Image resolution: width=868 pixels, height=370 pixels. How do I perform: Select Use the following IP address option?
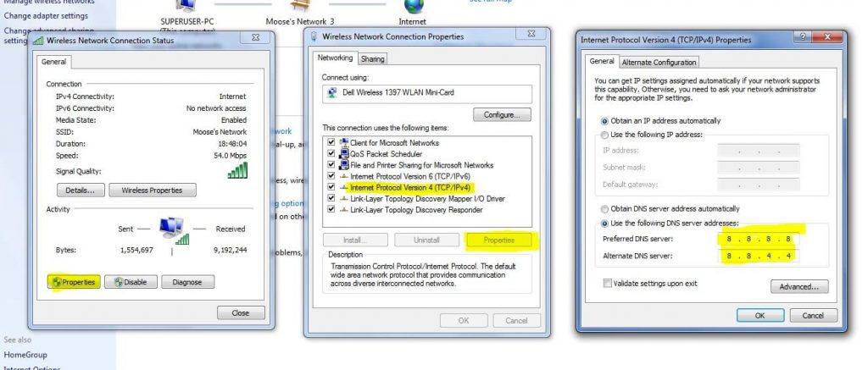pos(604,135)
